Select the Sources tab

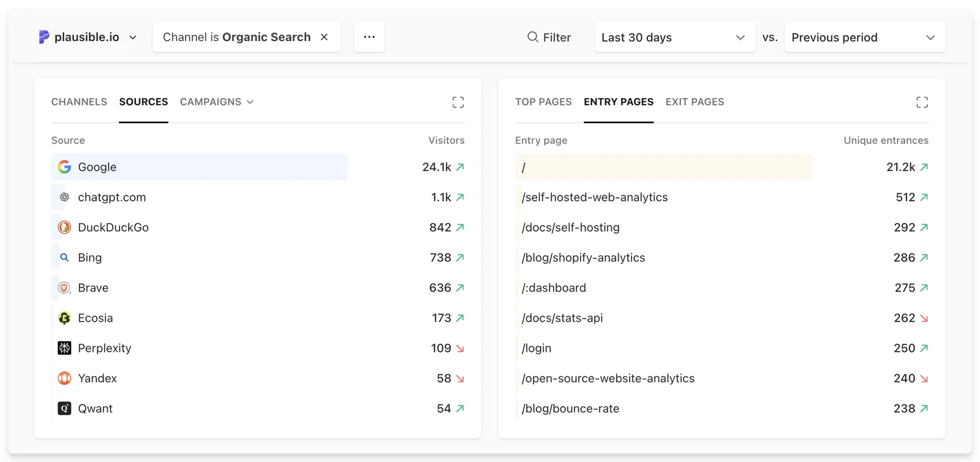143,102
